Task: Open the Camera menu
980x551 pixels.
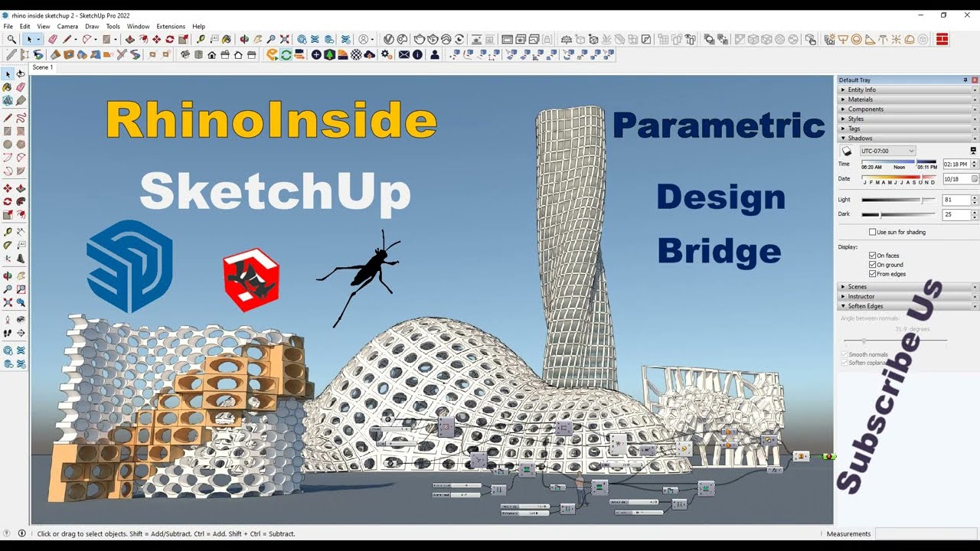Action: (x=67, y=26)
